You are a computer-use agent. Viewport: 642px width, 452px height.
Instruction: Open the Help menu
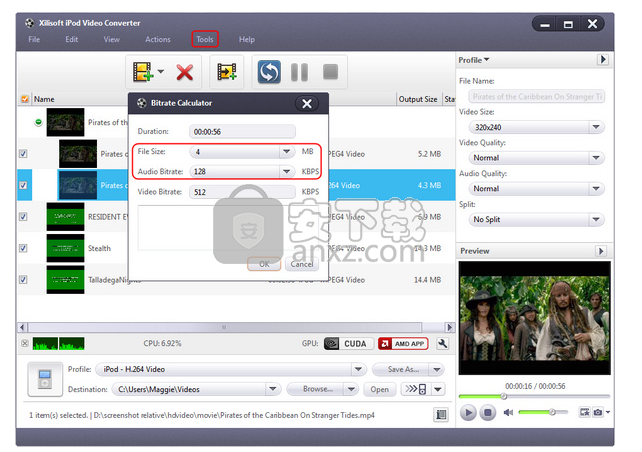point(246,39)
